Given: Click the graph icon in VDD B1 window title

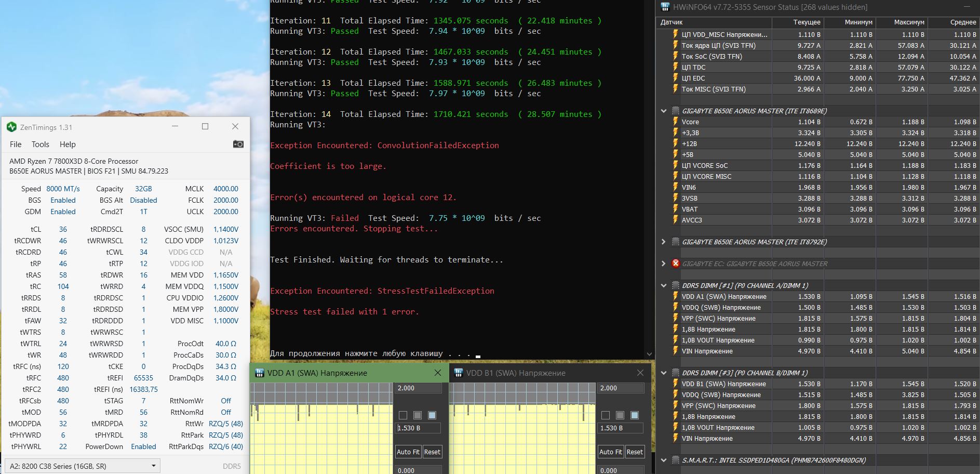Looking at the screenshot, I should [x=458, y=373].
